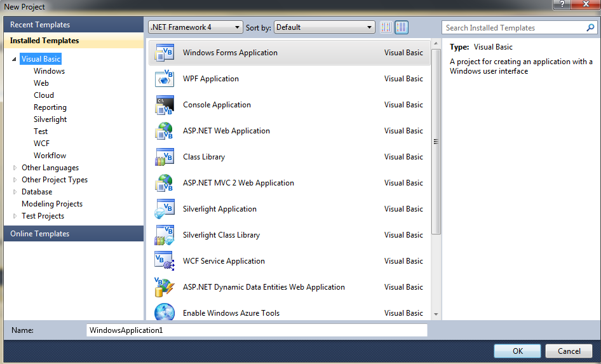
Task: Switch to small icons view
Action: click(x=386, y=27)
